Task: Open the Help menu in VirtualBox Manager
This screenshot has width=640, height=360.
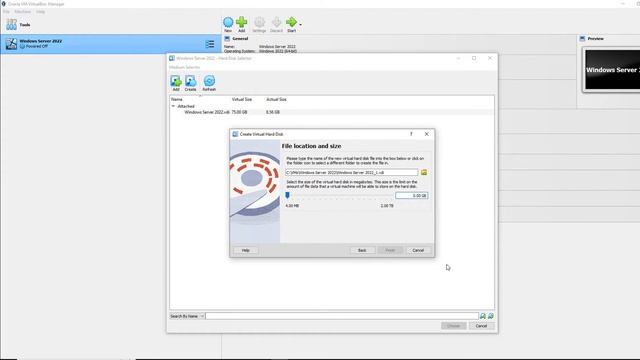Action: [x=40, y=11]
